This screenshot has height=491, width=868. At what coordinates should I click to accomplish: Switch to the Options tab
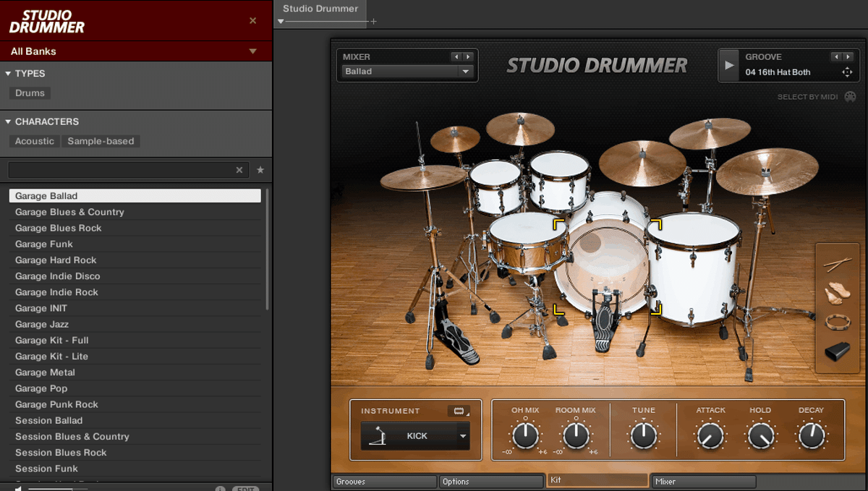coord(491,482)
